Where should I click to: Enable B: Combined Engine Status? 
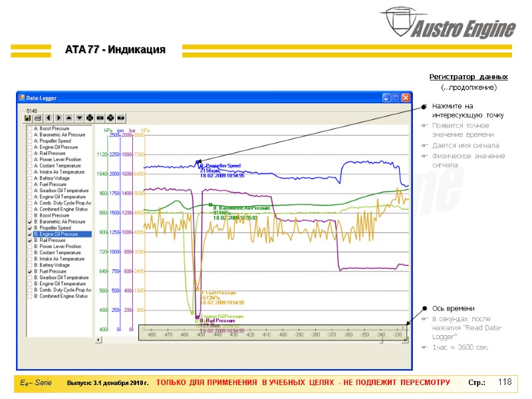pos(30,297)
